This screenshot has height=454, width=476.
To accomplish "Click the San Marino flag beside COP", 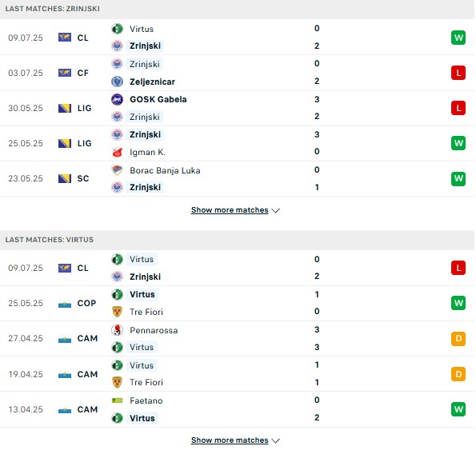I will (x=65, y=304).
